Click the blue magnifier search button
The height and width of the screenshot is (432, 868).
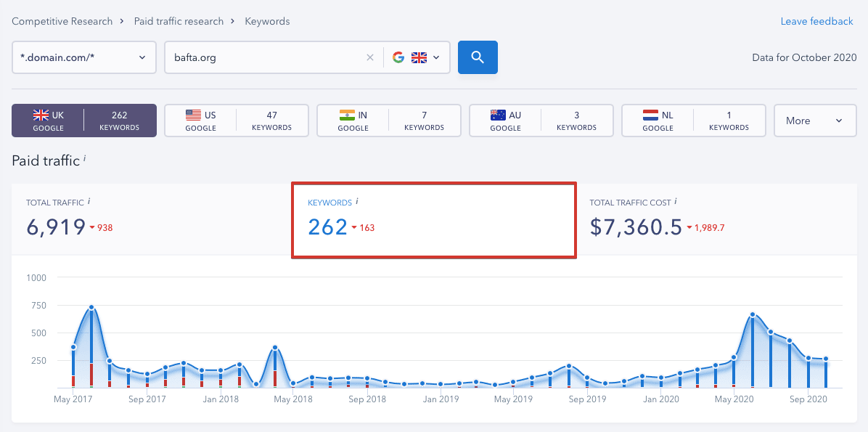(478, 57)
